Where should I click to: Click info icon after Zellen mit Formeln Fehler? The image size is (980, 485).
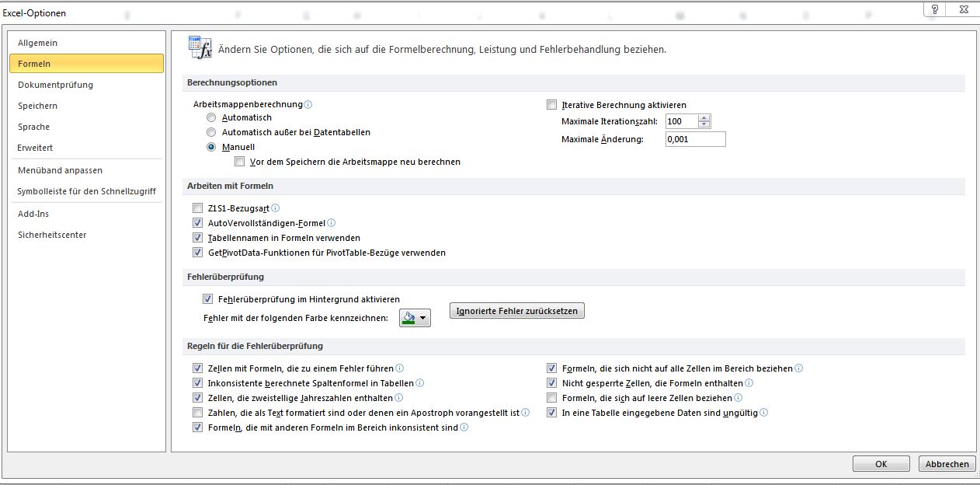coord(400,368)
